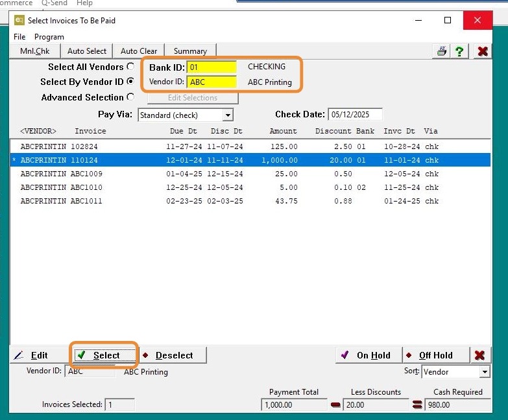Image resolution: width=508 pixels, height=420 pixels.
Task: Click the Invoice column header
Action: click(90, 131)
